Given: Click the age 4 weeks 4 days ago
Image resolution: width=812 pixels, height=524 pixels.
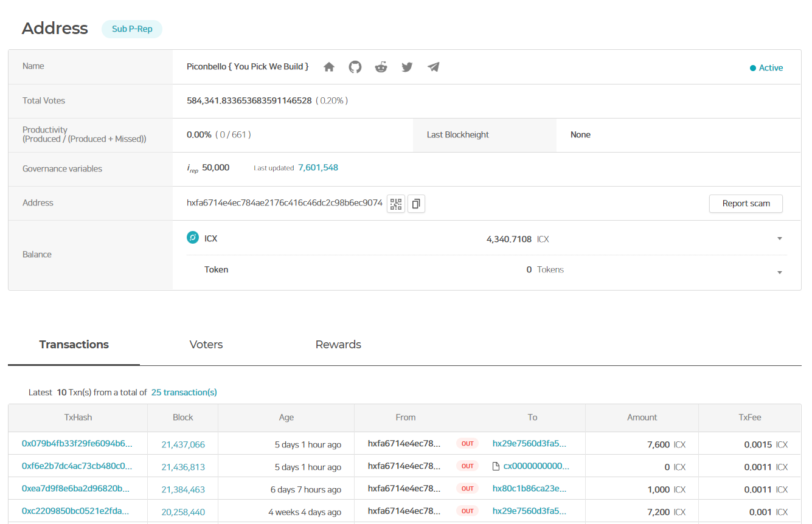Looking at the screenshot, I should point(305,512).
